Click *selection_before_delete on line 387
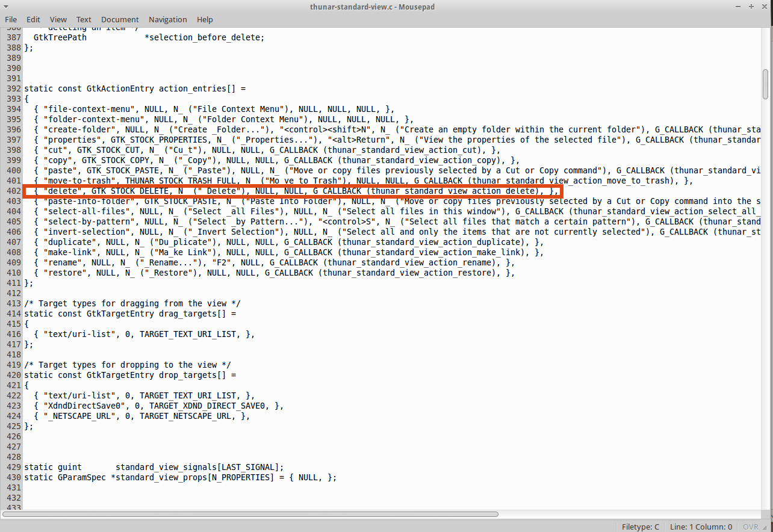 click(202, 37)
